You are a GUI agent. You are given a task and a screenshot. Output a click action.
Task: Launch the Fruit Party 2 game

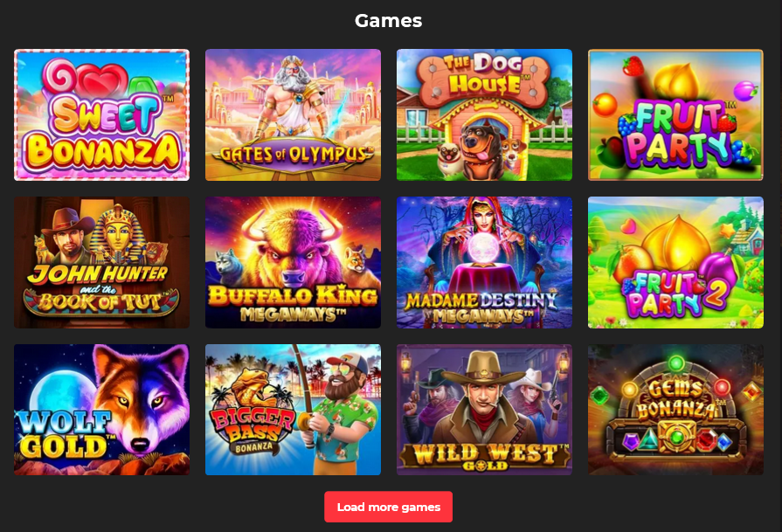click(x=675, y=262)
